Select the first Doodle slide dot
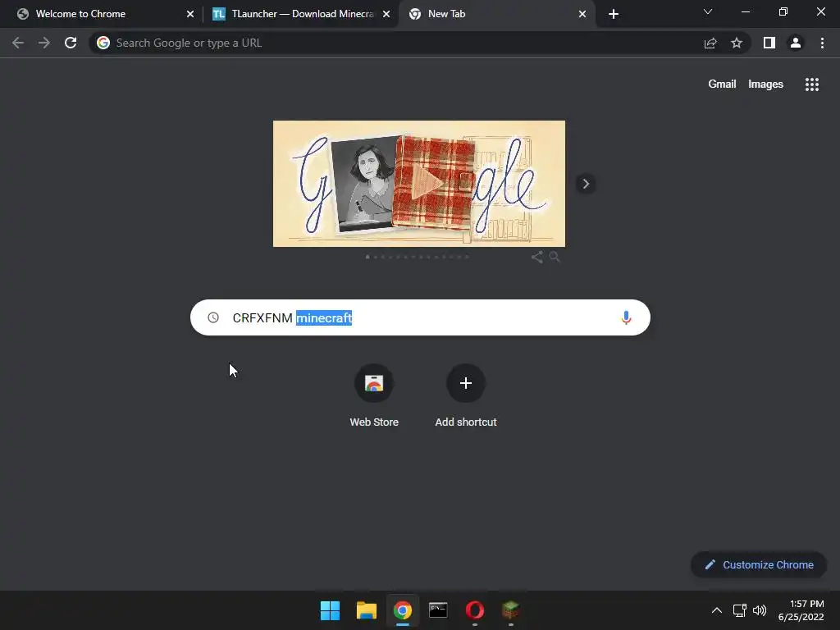 367,257
